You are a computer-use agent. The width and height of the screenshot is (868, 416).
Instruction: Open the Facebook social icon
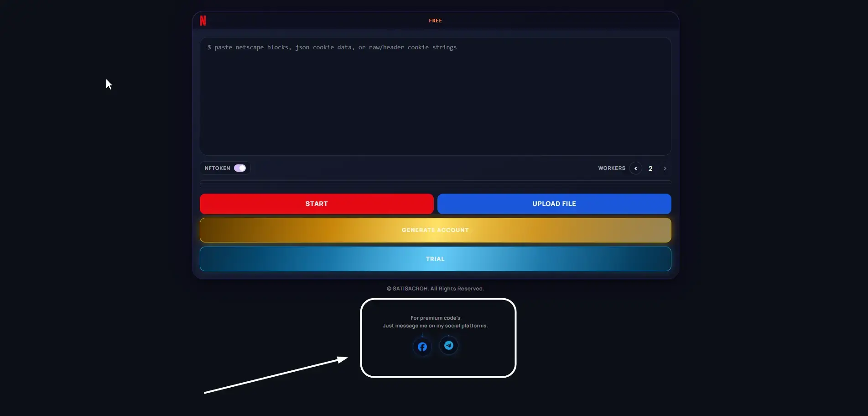[x=422, y=347]
